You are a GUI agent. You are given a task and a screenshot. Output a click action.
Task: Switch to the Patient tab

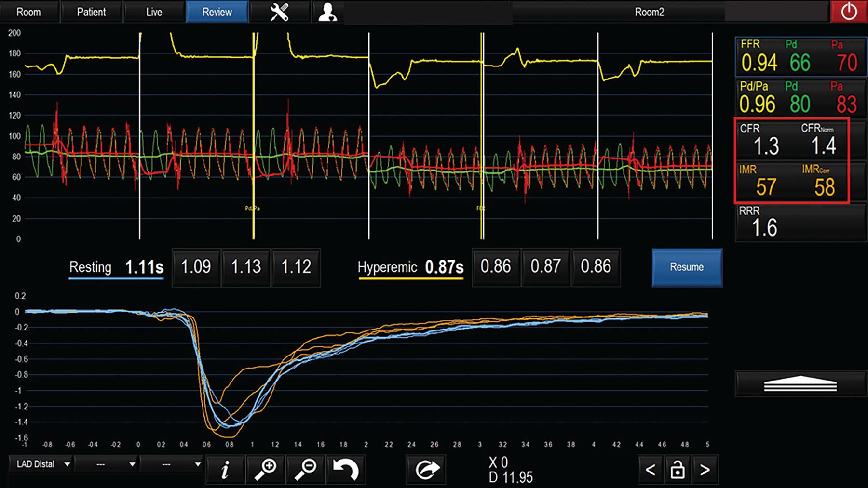click(91, 12)
